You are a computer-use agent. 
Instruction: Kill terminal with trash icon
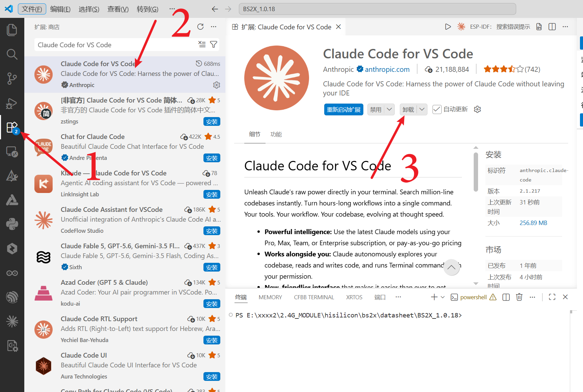pyautogui.click(x=519, y=297)
